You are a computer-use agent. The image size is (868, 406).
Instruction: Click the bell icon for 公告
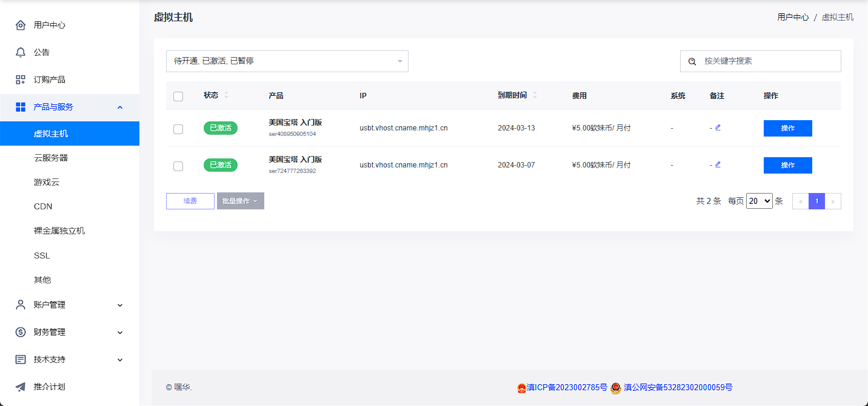pos(21,52)
